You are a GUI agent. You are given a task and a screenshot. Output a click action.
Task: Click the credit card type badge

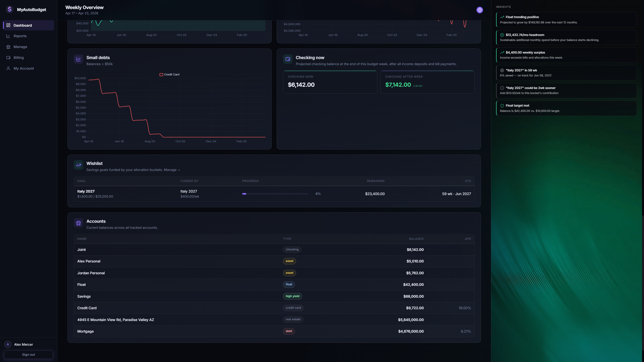[293, 308]
